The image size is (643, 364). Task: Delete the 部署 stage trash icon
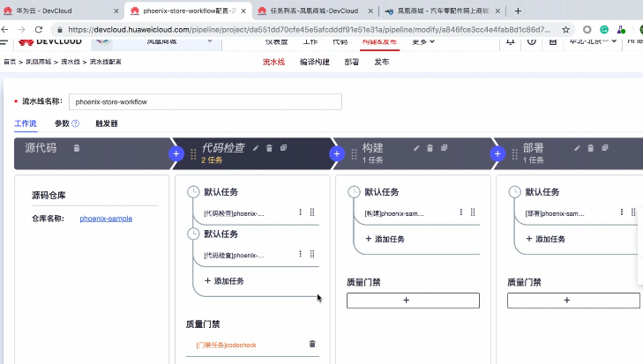coord(590,148)
